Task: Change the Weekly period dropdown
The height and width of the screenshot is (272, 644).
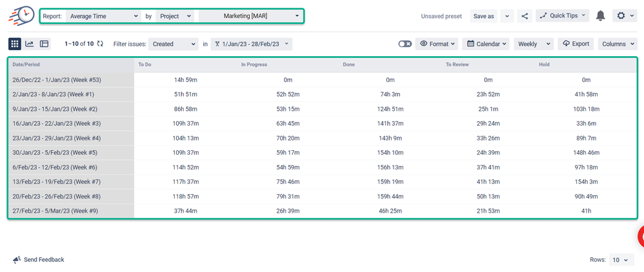Action: coord(534,44)
